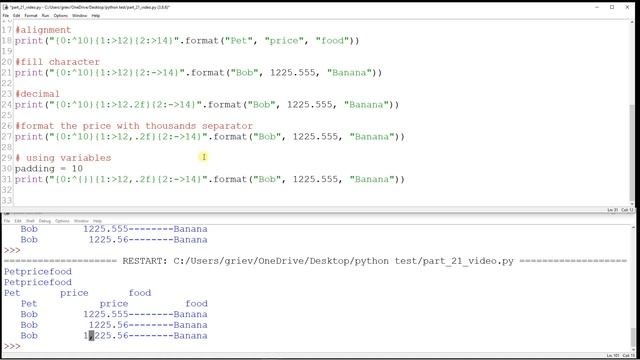Click the highlighted comma in the 1,225.56 output
The image size is (640, 360).
tap(91, 336)
